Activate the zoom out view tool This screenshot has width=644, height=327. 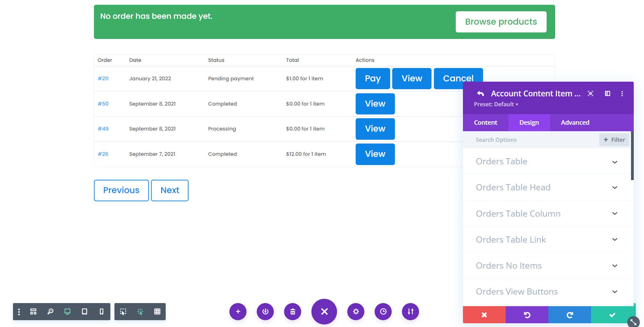click(x=50, y=312)
